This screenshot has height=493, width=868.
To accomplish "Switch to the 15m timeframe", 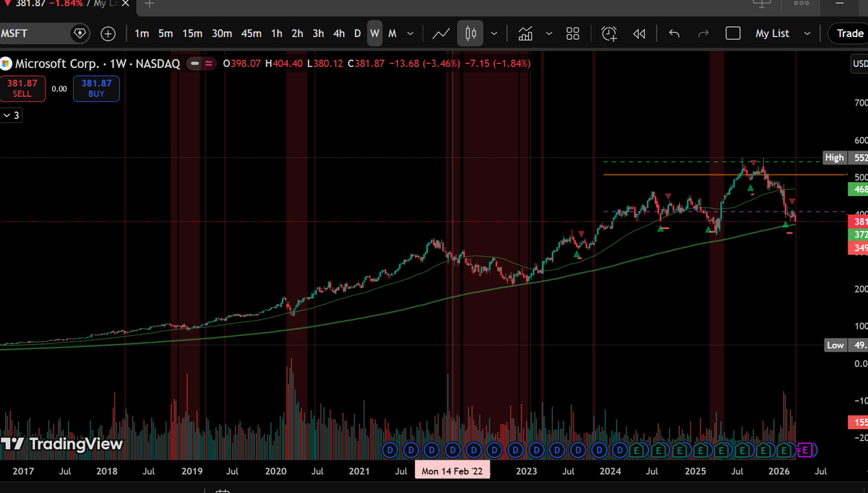I will click(x=192, y=33).
